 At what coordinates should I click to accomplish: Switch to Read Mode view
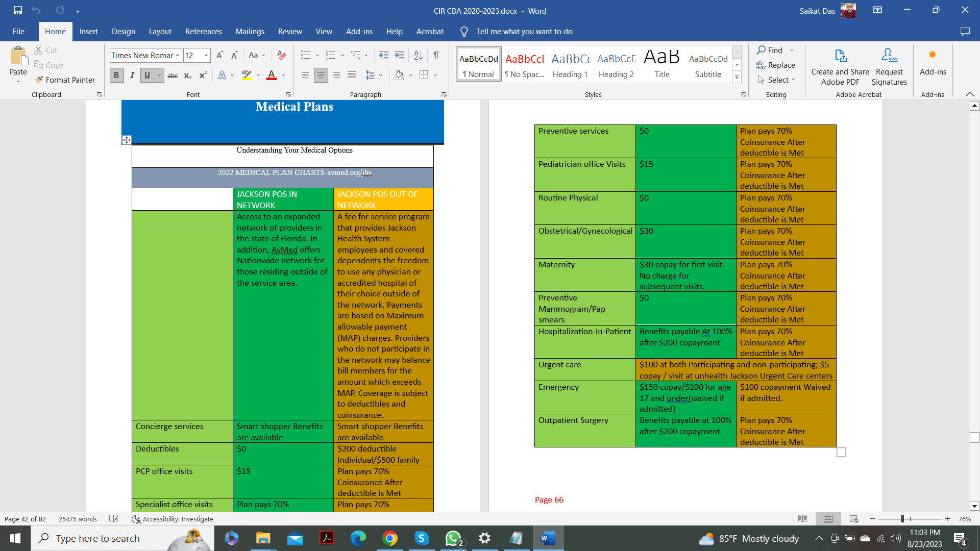pos(802,519)
